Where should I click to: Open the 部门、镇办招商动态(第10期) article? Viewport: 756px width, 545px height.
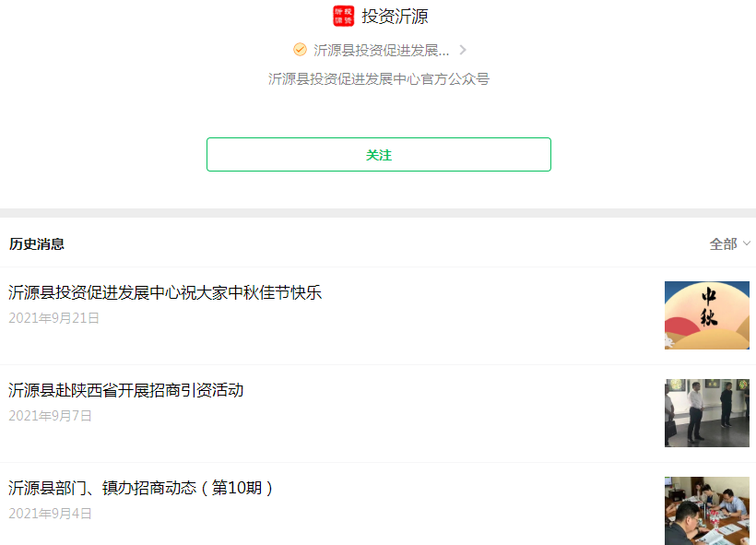point(142,489)
